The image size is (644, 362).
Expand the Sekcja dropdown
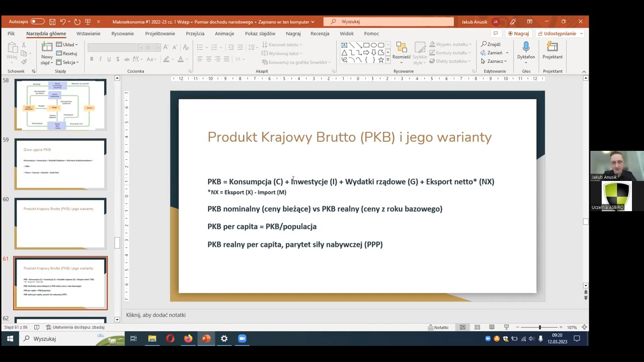(x=67, y=62)
